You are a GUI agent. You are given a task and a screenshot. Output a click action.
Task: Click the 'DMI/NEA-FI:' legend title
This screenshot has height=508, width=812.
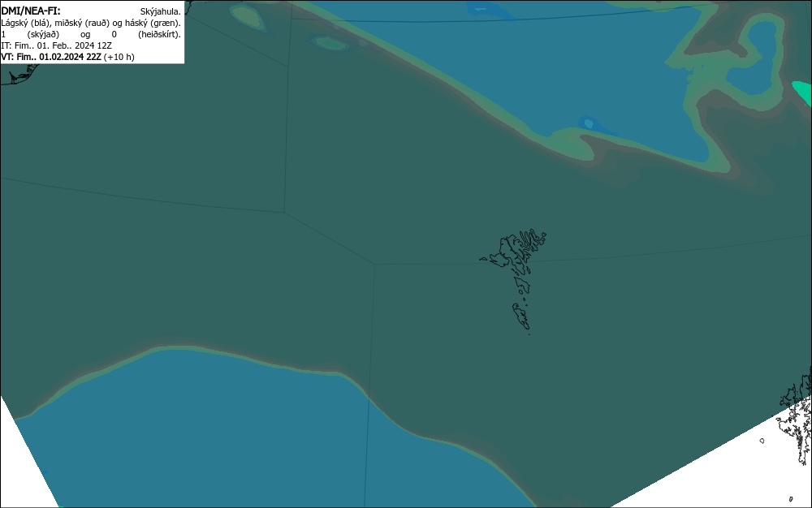[x=31, y=11]
